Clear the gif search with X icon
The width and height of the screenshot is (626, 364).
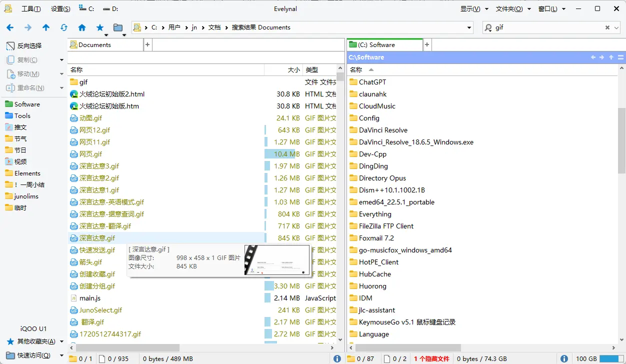point(607,28)
